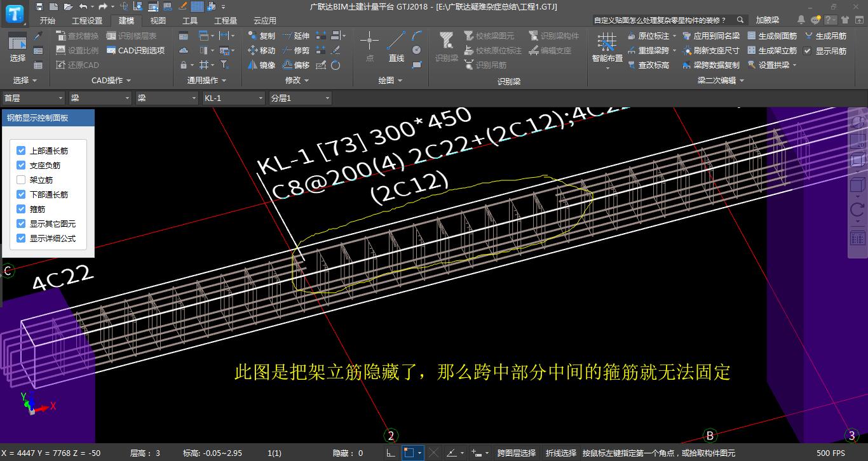Expand the 设置拱梁 dropdown arrow
868x461 pixels.
click(794, 65)
